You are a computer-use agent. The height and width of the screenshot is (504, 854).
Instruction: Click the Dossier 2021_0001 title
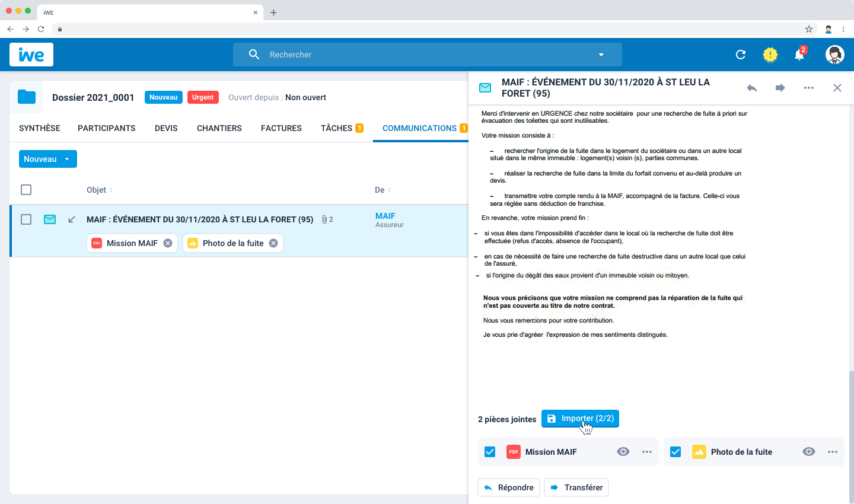[x=93, y=97]
